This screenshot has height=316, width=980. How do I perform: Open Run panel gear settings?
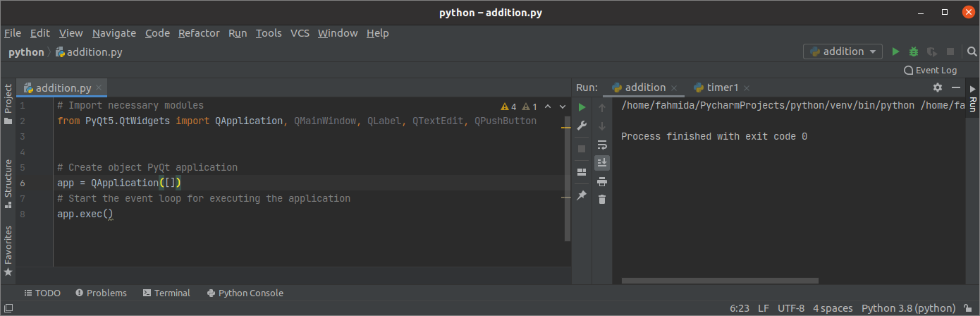click(x=937, y=87)
